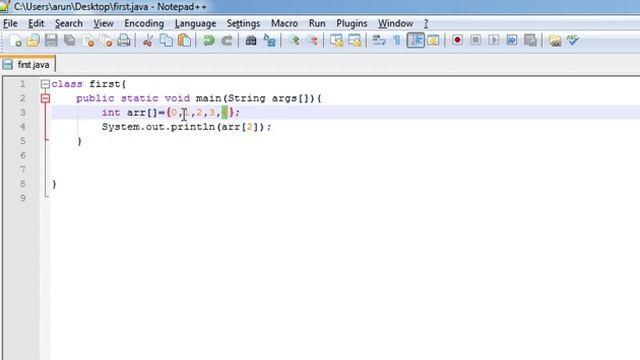Open Find with the binoculars icon

click(x=251, y=40)
